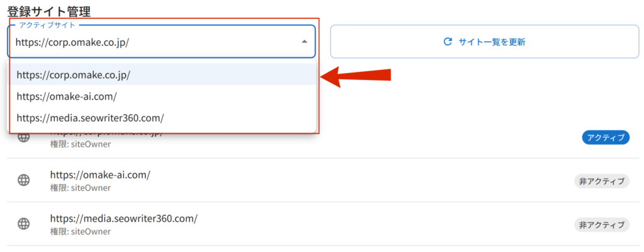The image size is (644, 252).
Task: Select https://corp.omake.co.jp/ from the dropdown list
Action: click(x=162, y=74)
